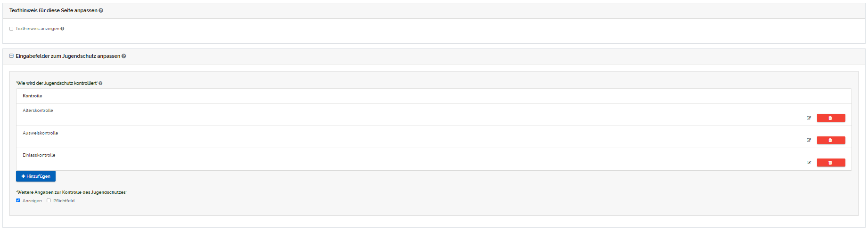Enable the 'Texthinweis anzeigen' checkbox
This screenshot has width=868, height=230.
click(x=11, y=29)
